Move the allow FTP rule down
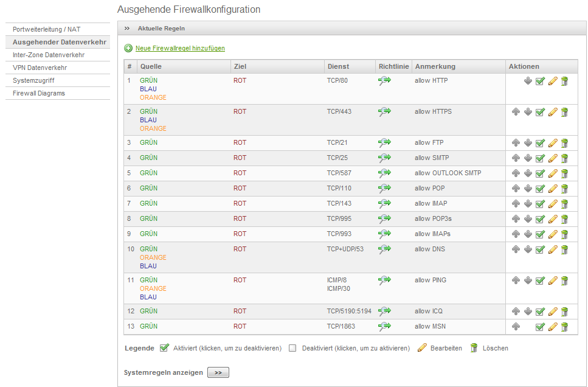588x387 pixels. [x=528, y=143]
